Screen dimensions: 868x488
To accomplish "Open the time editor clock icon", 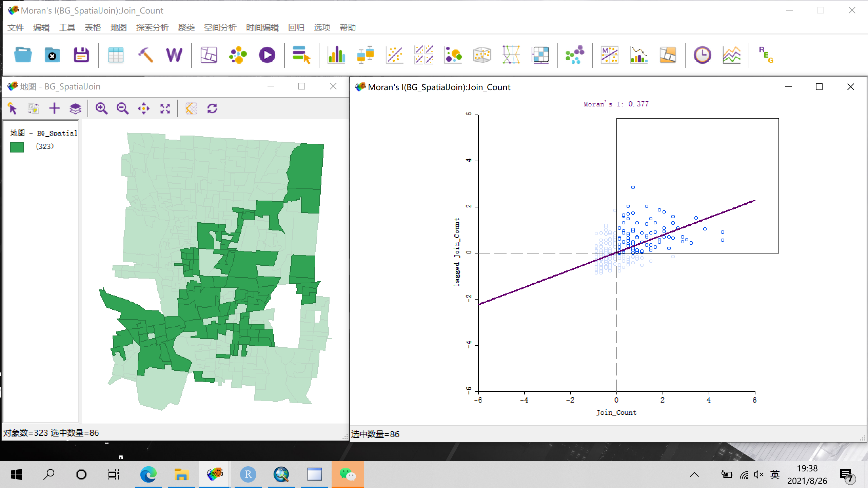I will [702, 55].
